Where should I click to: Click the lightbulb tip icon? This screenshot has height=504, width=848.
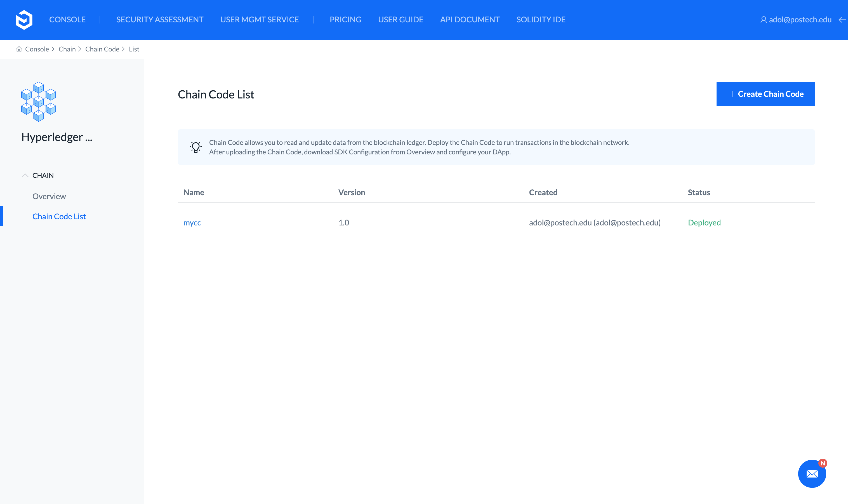(195, 147)
